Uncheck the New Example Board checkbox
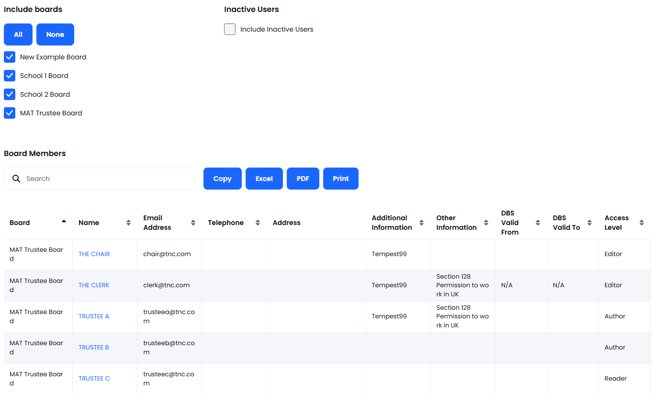The height and width of the screenshot is (394, 653). (10, 57)
